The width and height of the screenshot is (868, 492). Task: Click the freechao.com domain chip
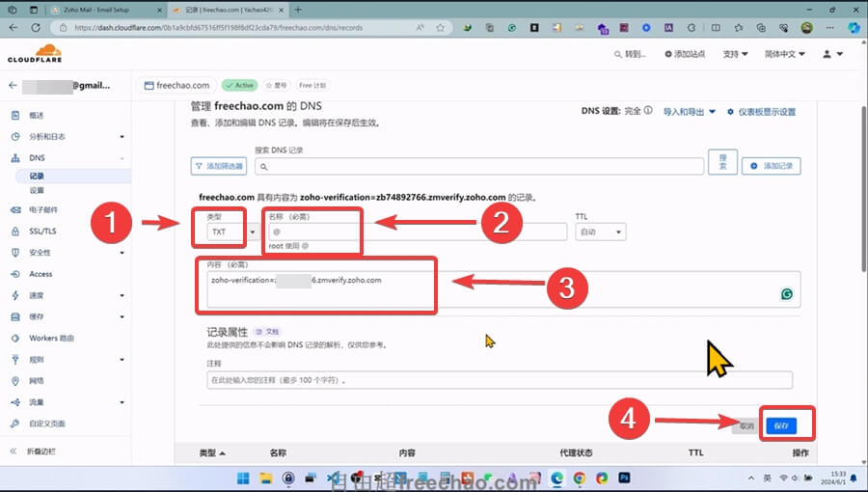tap(176, 85)
